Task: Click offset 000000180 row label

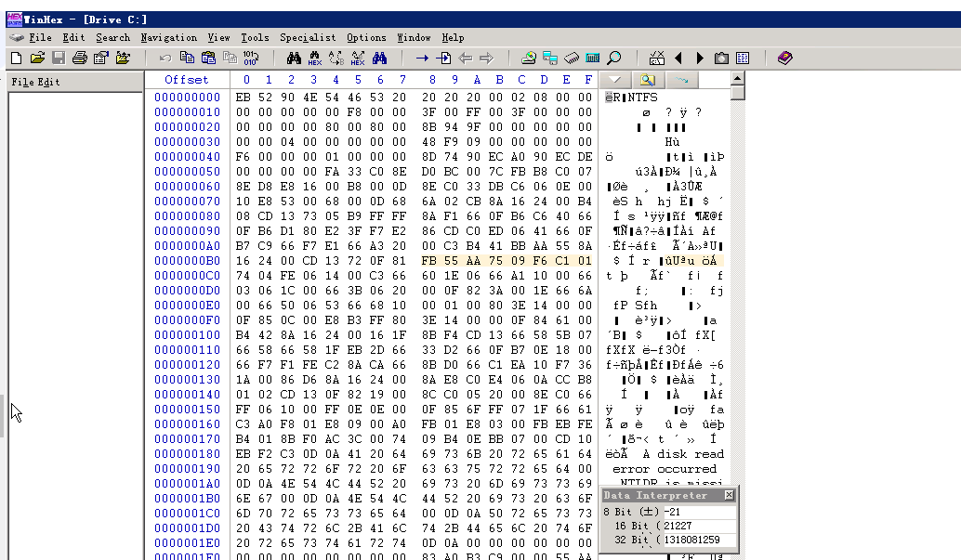Action: [187, 454]
